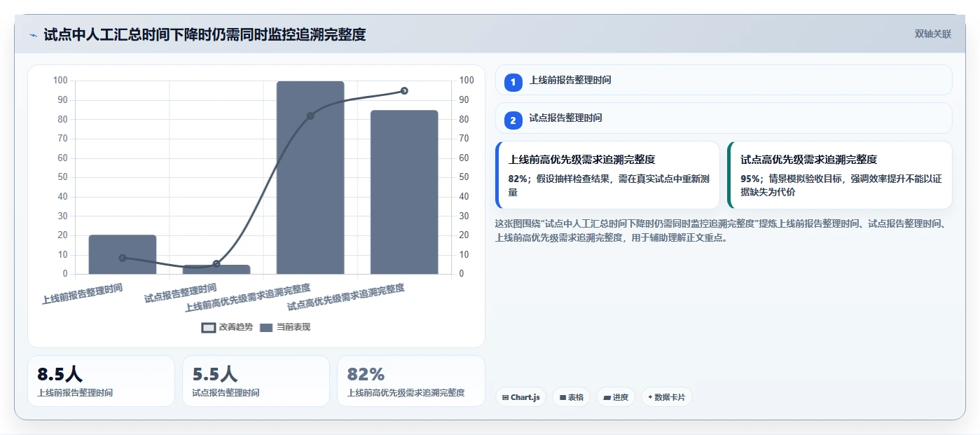Select the number 2 badge
Image resolution: width=980 pixels, height=435 pixels.
[x=513, y=120]
